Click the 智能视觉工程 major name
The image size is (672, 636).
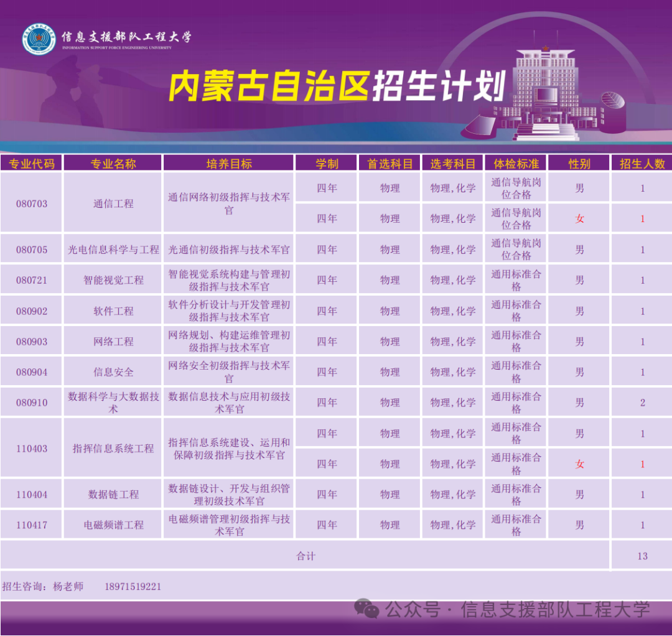tap(113, 280)
